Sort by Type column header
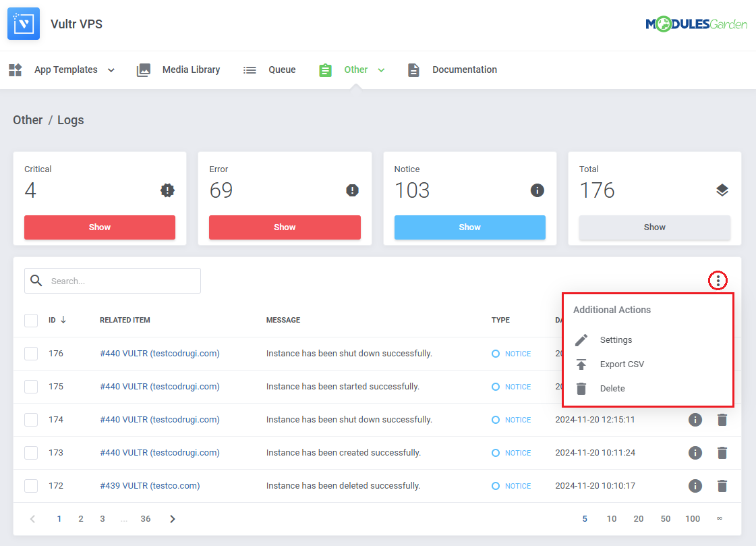Image resolution: width=756 pixels, height=546 pixels. coord(500,321)
